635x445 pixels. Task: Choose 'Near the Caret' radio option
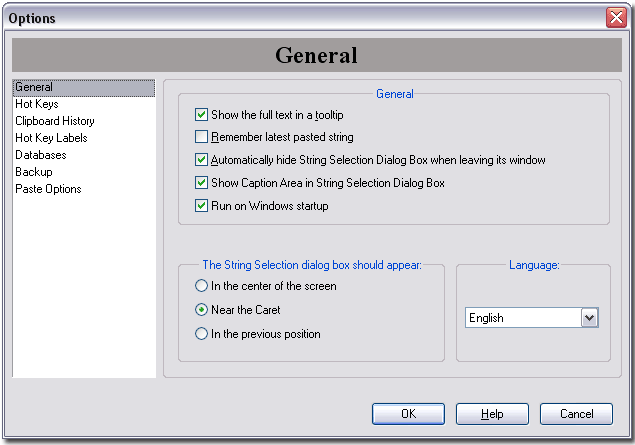201,310
